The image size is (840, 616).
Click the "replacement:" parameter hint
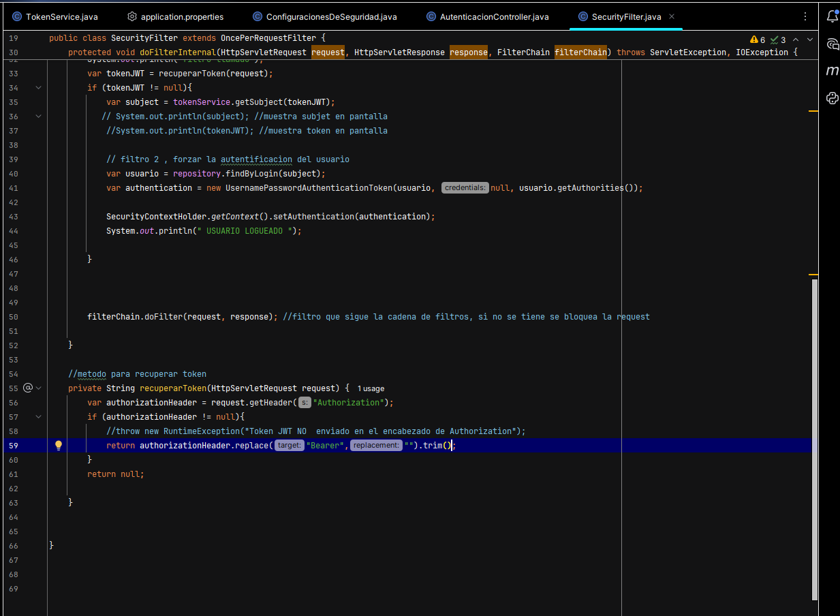[376, 445]
